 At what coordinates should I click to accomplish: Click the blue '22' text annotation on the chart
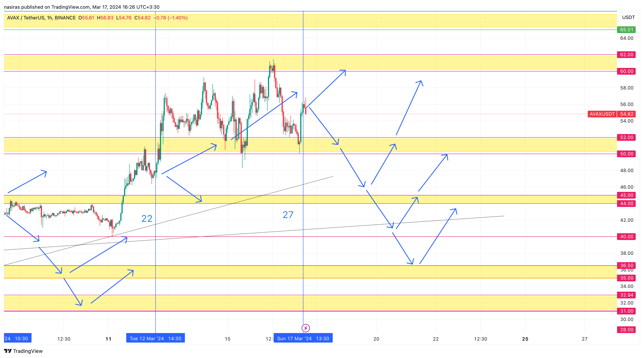tap(147, 219)
